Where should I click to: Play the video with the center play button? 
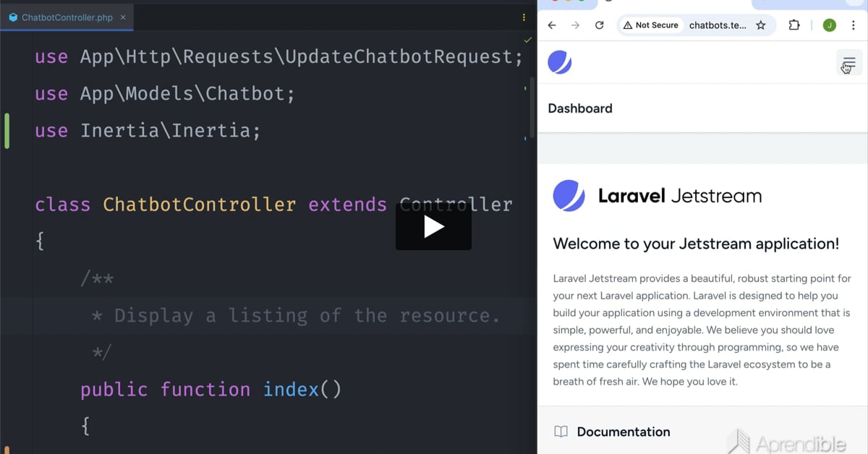[433, 227]
